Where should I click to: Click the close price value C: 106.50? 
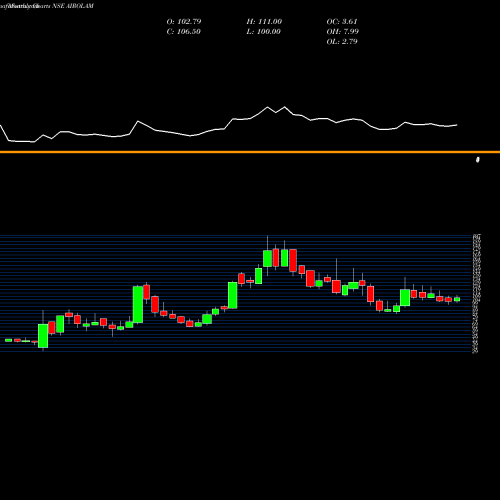(184, 31)
